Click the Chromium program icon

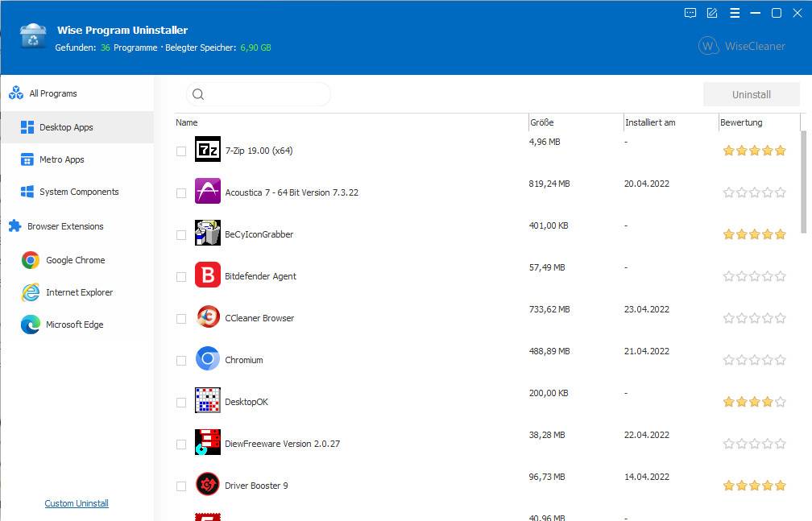click(x=208, y=358)
